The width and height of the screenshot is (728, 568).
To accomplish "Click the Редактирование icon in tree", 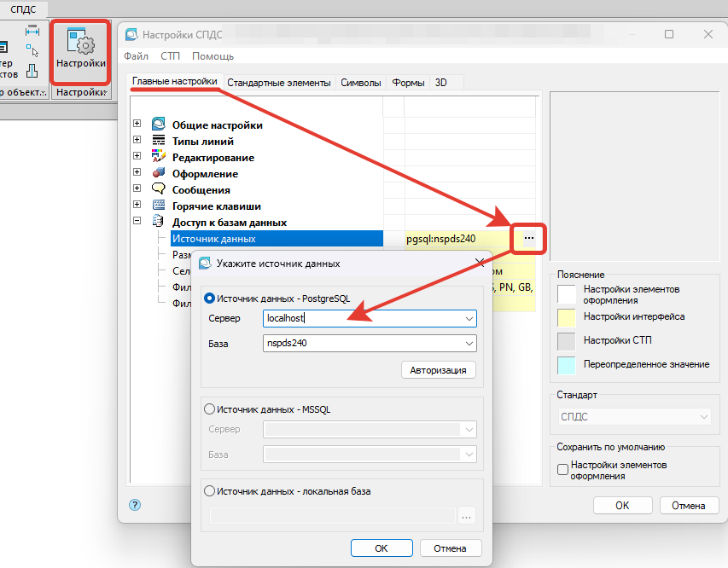I will (158, 157).
